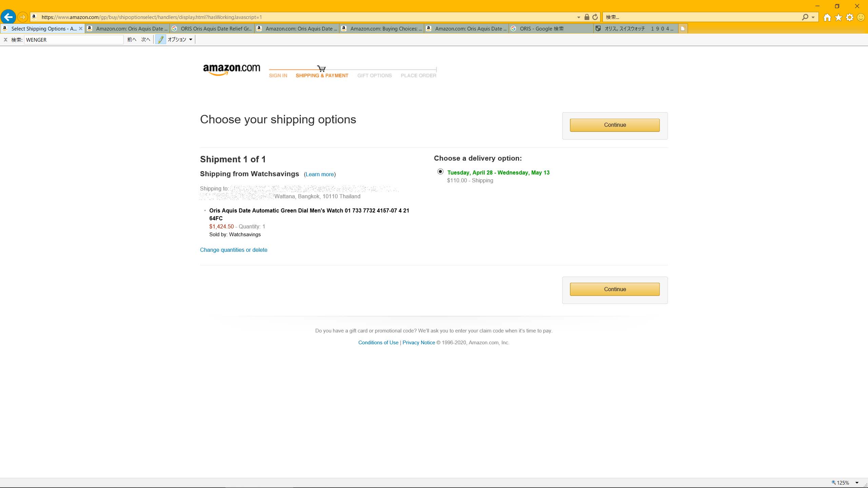Select the April 28 - May 13 delivery option
The height and width of the screenshot is (488, 868).
click(x=440, y=171)
